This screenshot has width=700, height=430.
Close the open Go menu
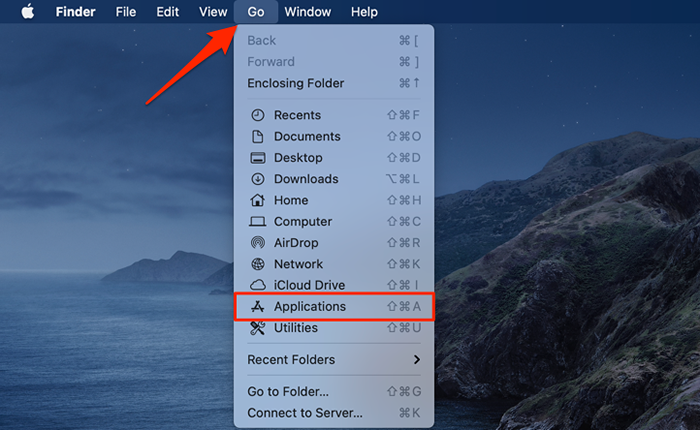point(256,12)
